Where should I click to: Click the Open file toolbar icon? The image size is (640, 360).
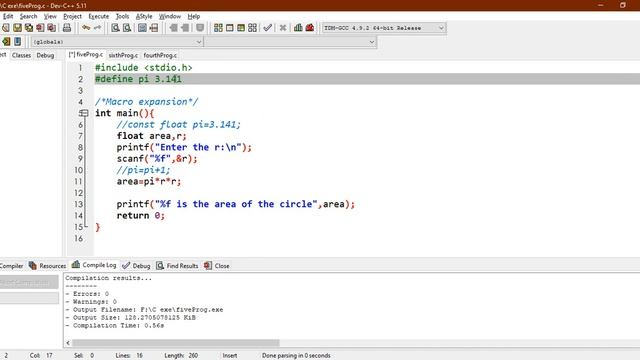(6, 28)
